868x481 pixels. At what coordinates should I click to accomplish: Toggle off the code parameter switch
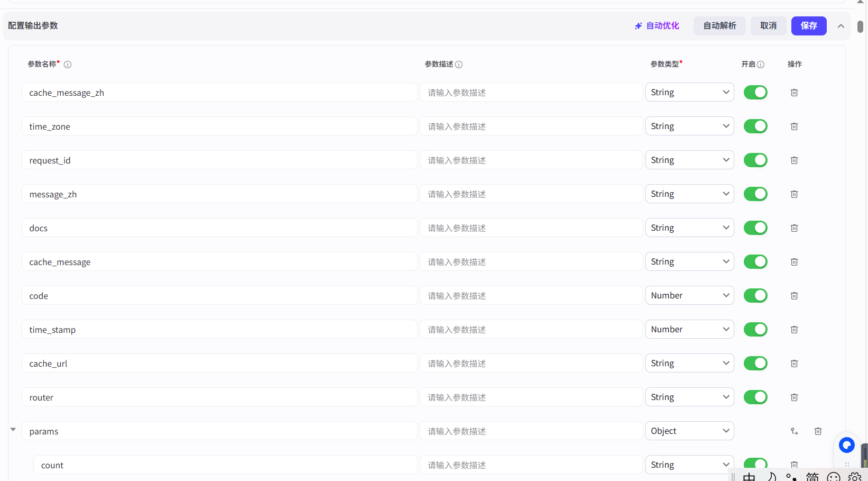[x=755, y=296]
